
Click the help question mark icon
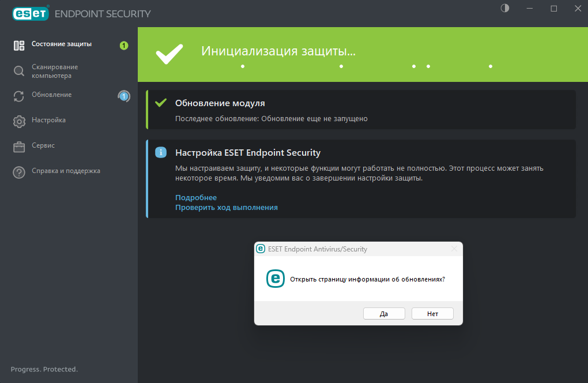click(x=19, y=172)
